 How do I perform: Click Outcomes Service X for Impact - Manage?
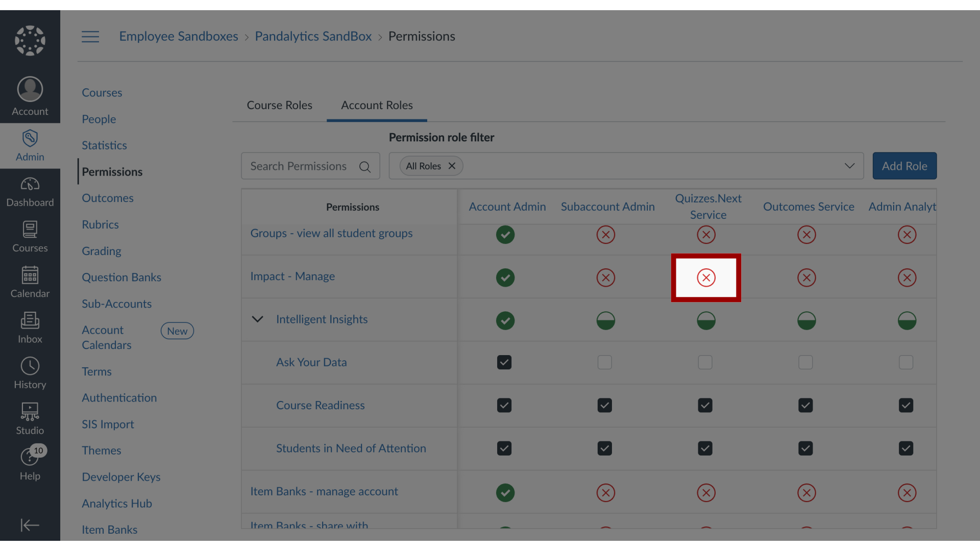pos(807,278)
